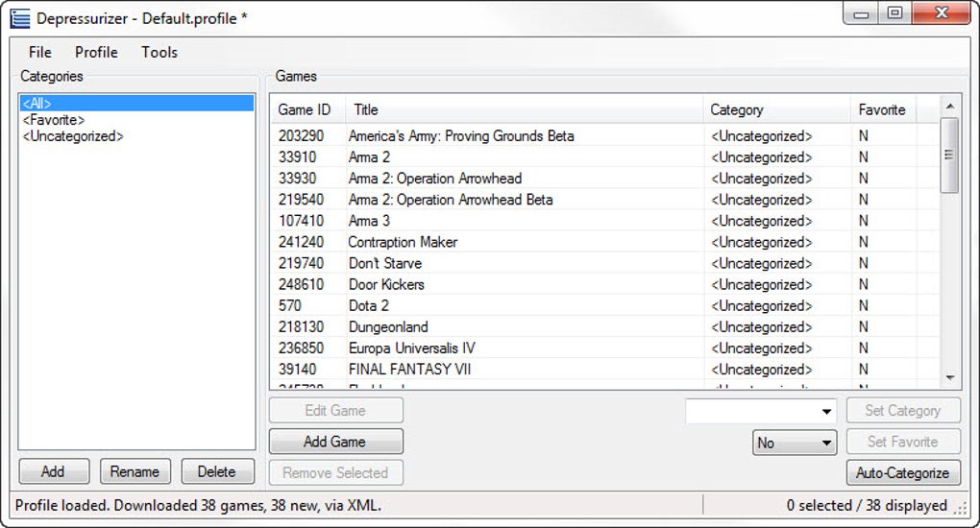Click the Depressurizer app icon in title bar
The width and height of the screenshot is (980, 528).
19,18
